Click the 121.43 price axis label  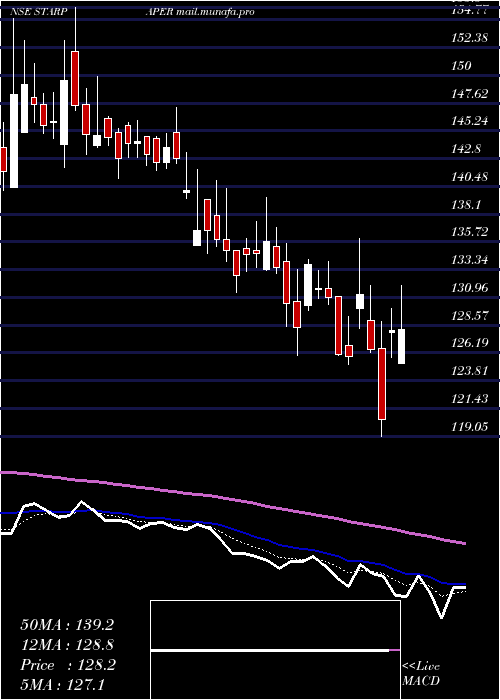point(468,399)
